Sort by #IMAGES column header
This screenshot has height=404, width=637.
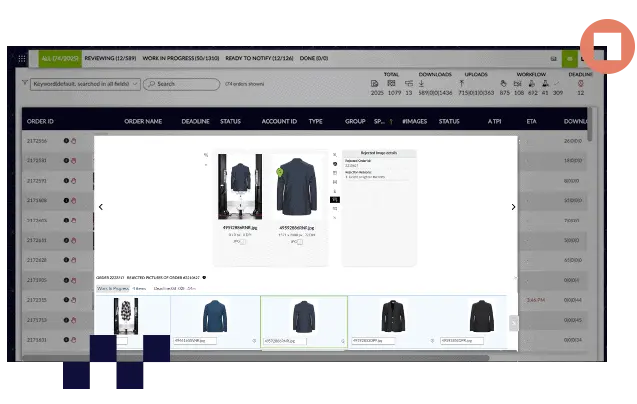414,121
